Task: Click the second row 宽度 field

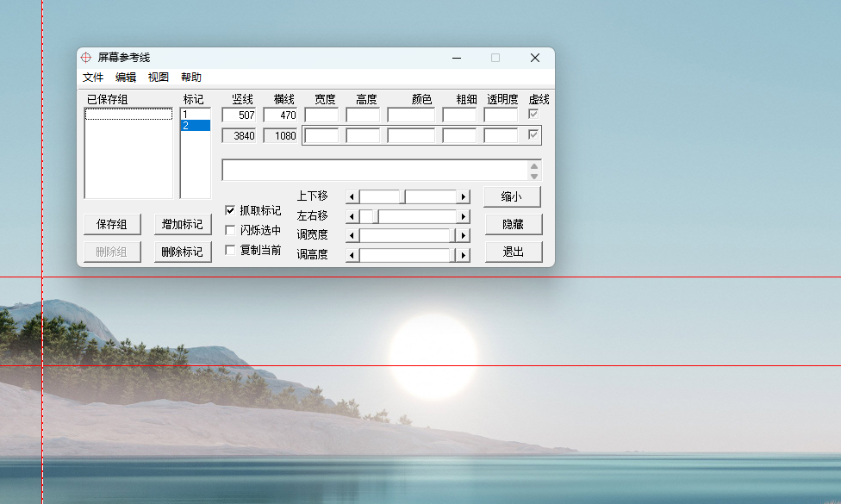Action: point(321,135)
